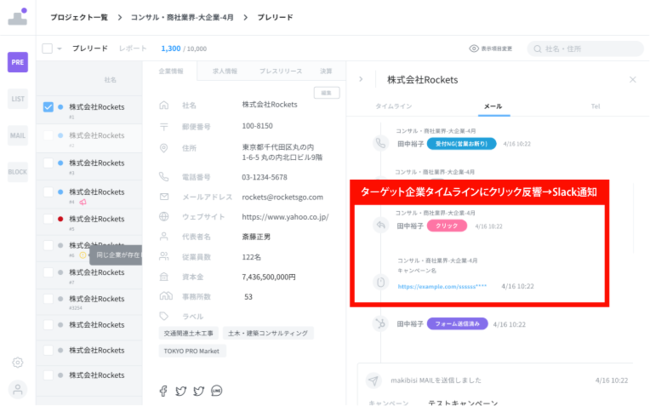650x406 pixels.
Task: Click the warning icon on row #6
Action: point(82,255)
